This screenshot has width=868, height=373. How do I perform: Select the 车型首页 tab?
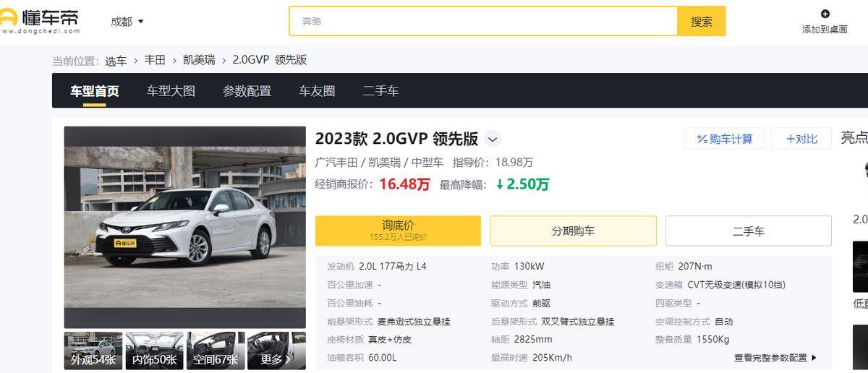point(94,91)
